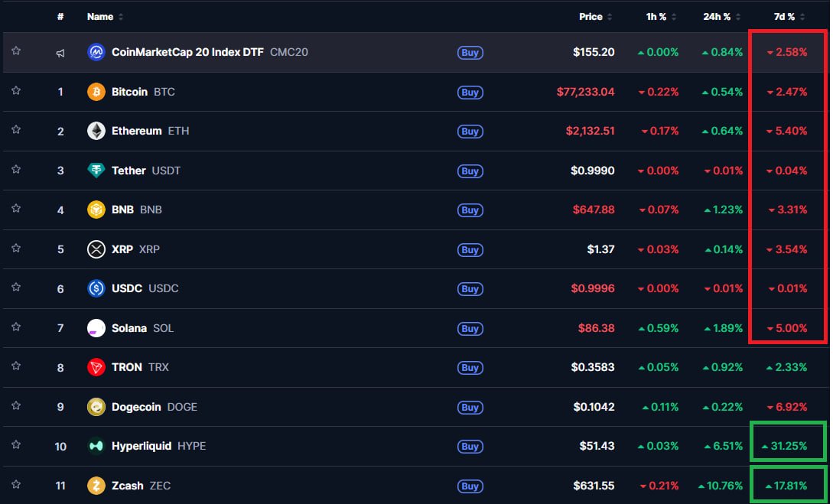
Task: Toggle the Zcash watchlist star
Action: 16,484
